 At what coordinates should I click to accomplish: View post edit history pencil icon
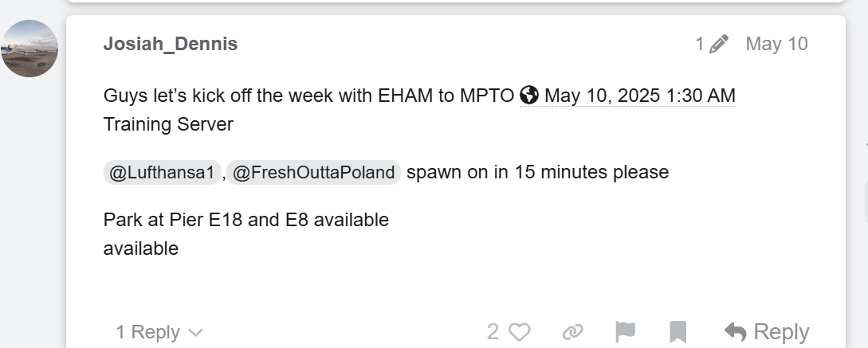718,44
